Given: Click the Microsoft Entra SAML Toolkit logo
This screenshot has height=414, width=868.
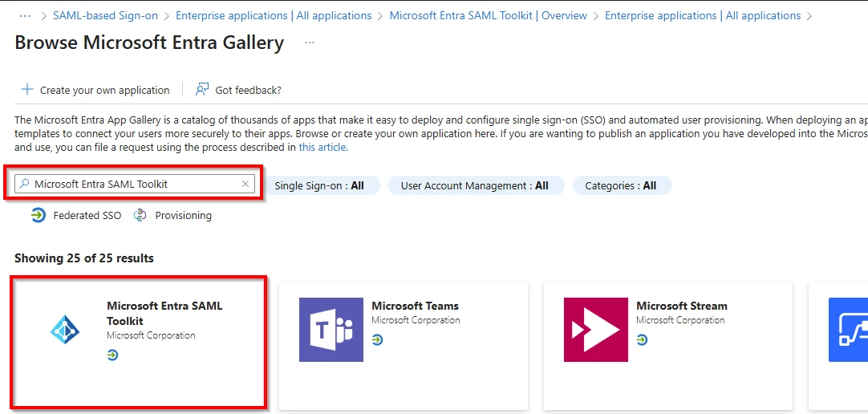Looking at the screenshot, I should (65, 331).
